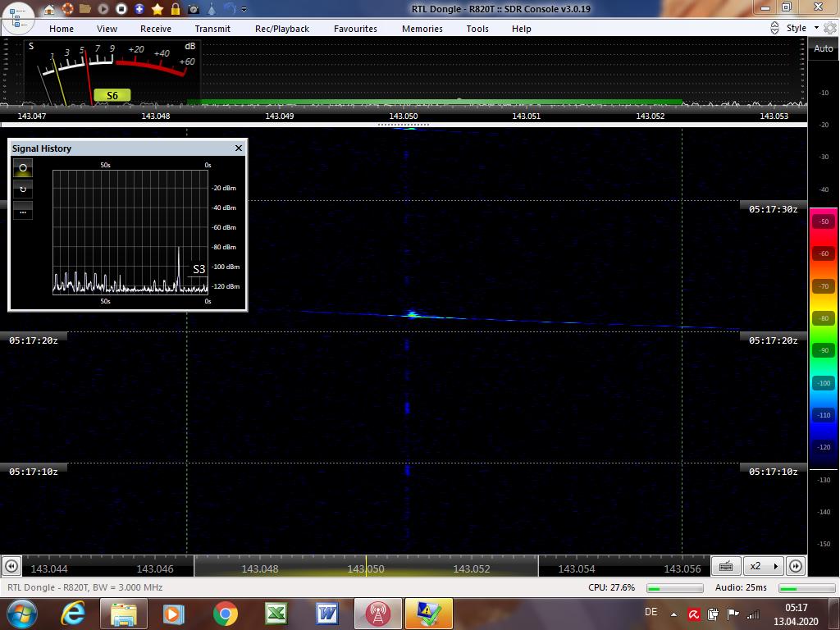Open the SDR Console application menu orb

coord(18,17)
